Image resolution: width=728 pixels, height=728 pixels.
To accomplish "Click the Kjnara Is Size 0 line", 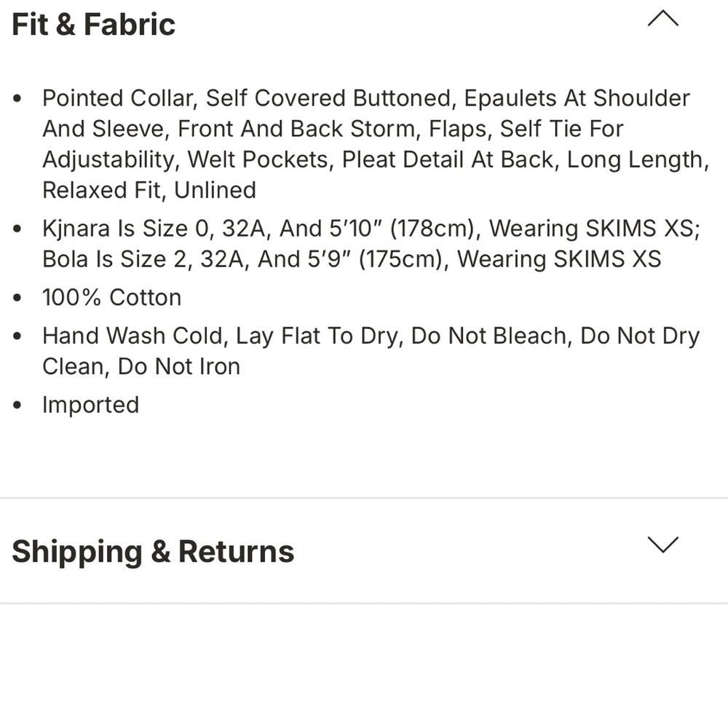I will pyautogui.click(x=371, y=229).
